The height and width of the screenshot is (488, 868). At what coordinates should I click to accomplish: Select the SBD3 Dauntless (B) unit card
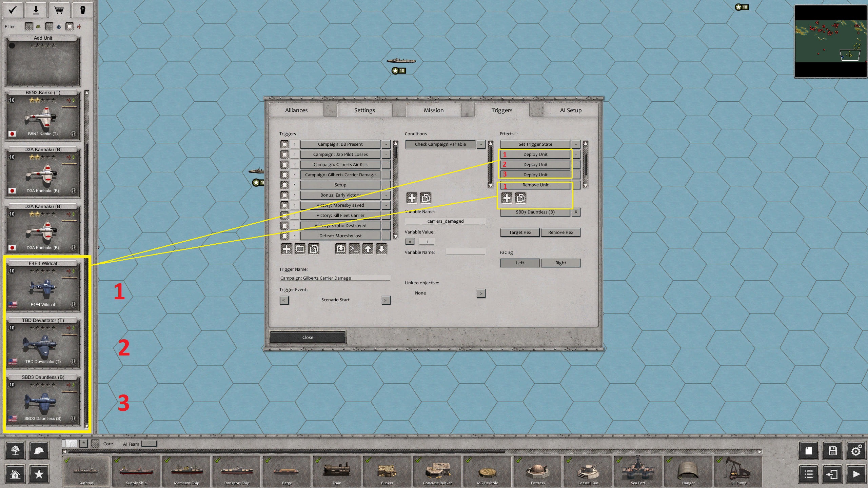click(43, 400)
